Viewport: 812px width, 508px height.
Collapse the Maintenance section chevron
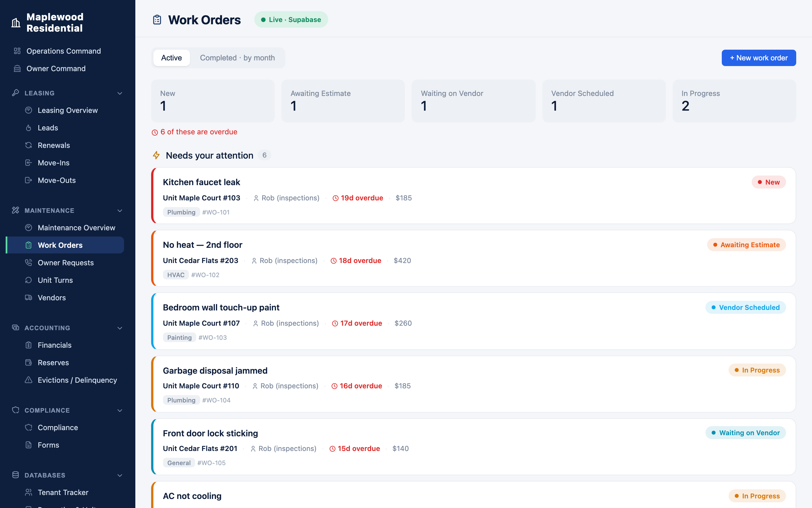[120, 211]
